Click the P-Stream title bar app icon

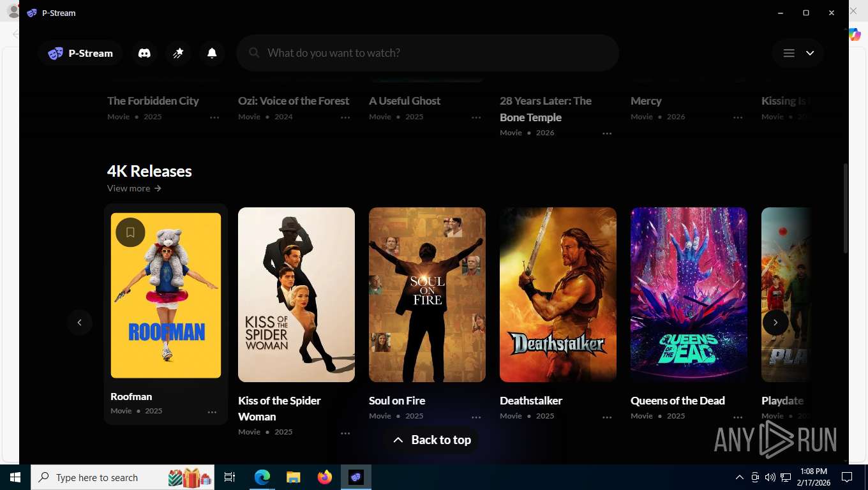[32, 13]
